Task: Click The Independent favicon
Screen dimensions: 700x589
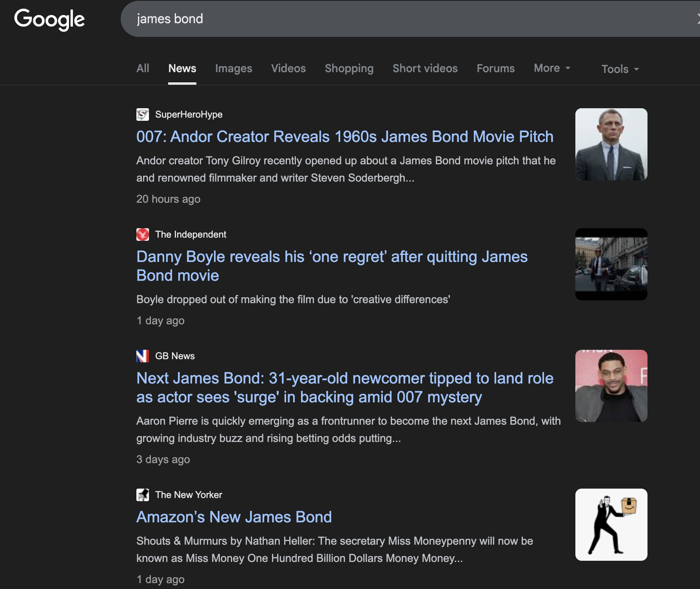Action: [x=143, y=235]
